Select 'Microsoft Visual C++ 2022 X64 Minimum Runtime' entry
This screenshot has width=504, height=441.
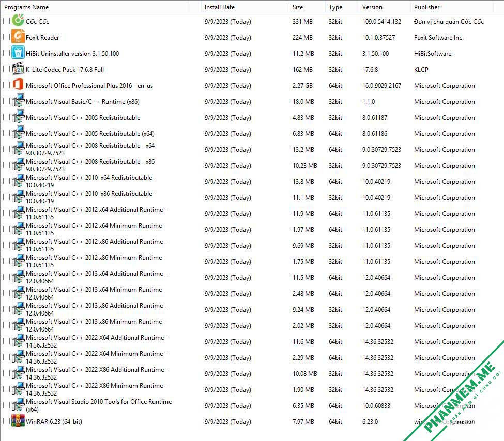point(96,357)
